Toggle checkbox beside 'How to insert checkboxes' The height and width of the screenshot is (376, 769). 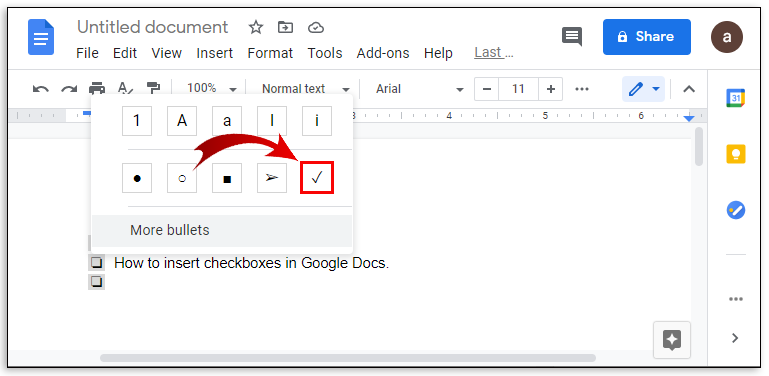(x=97, y=263)
